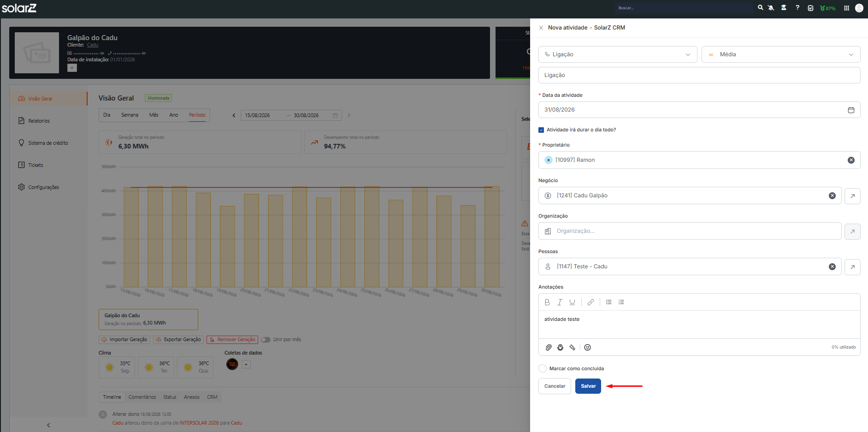Viewport: 868px width, 432px height.
Task: Open the Organização selector field
Action: pos(690,231)
